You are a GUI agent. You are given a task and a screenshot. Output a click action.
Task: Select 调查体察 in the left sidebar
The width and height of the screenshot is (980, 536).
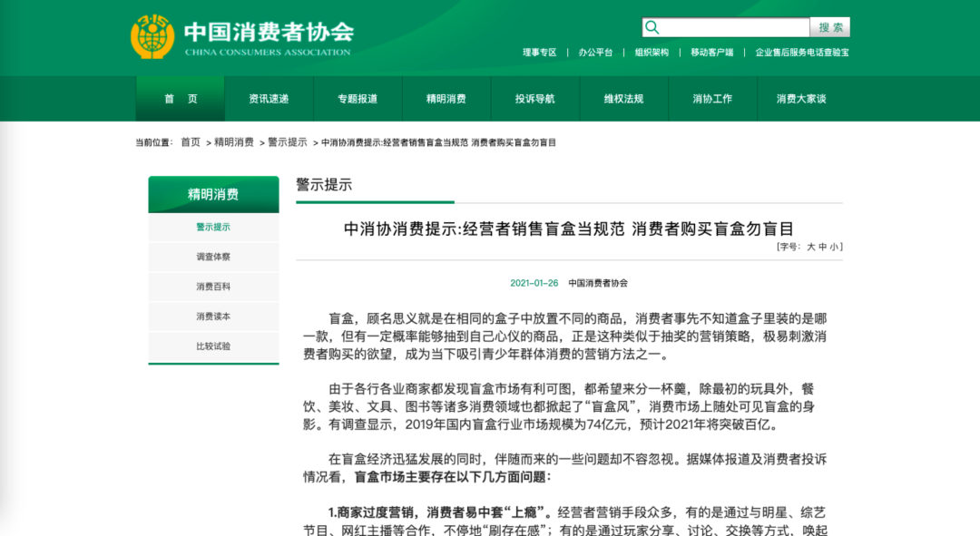(214, 257)
